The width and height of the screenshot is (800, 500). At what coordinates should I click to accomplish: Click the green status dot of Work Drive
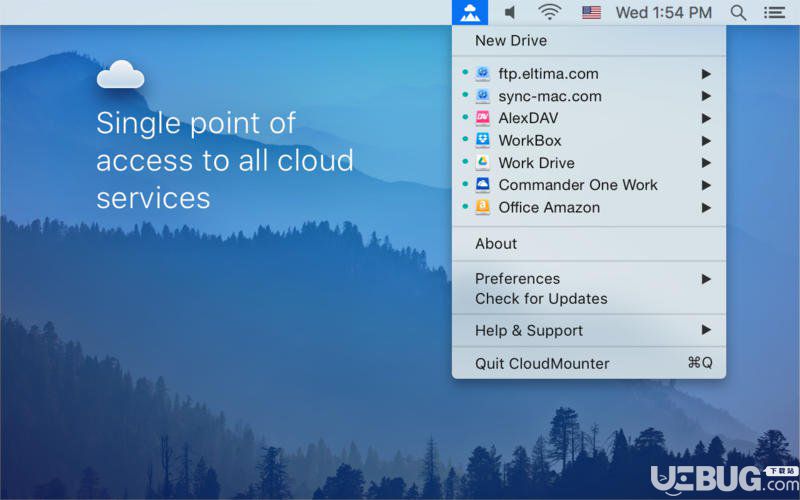(465, 161)
